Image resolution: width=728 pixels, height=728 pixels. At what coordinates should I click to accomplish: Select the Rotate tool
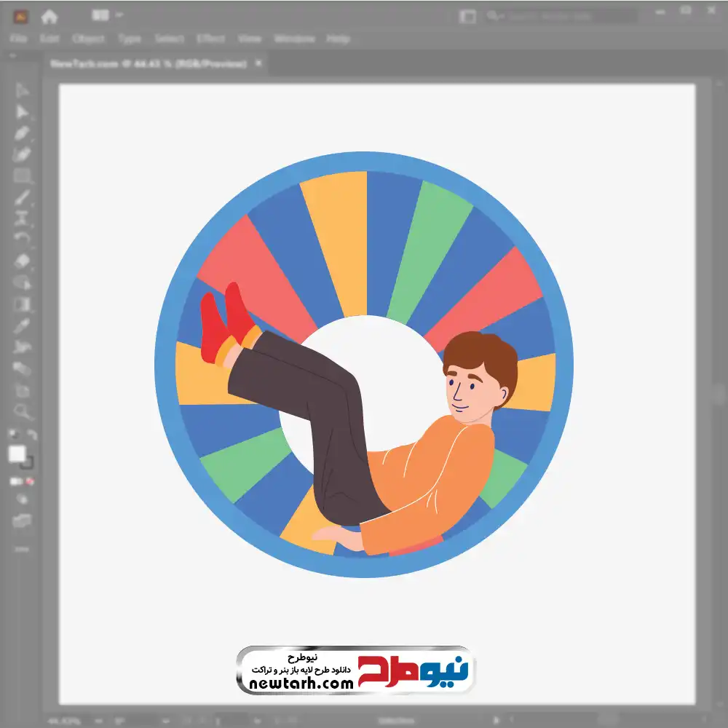pyautogui.click(x=22, y=239)
